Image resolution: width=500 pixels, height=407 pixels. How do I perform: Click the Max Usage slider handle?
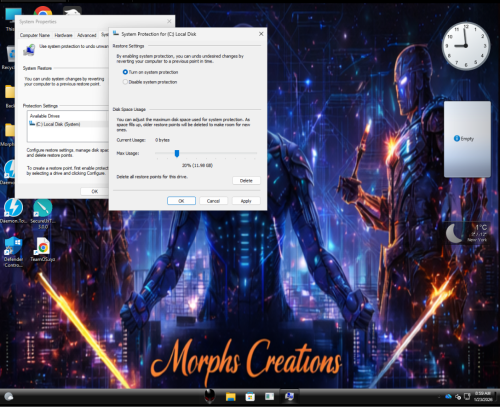177,153
